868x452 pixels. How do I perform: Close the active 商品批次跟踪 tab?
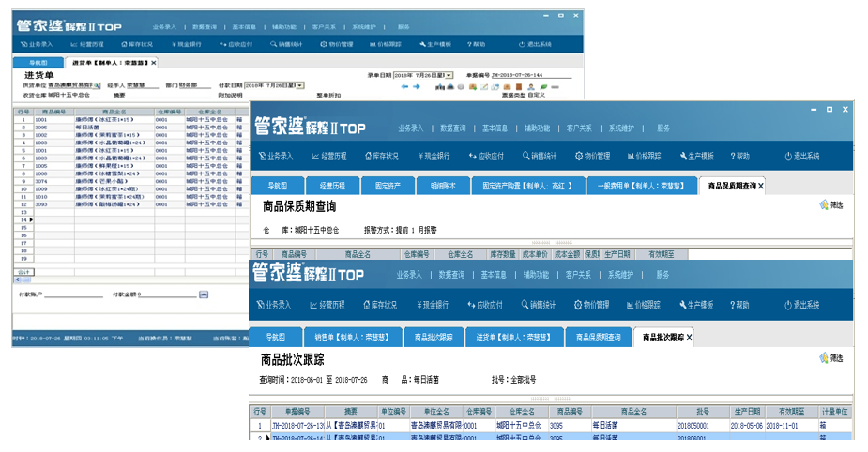coord(689,338)
